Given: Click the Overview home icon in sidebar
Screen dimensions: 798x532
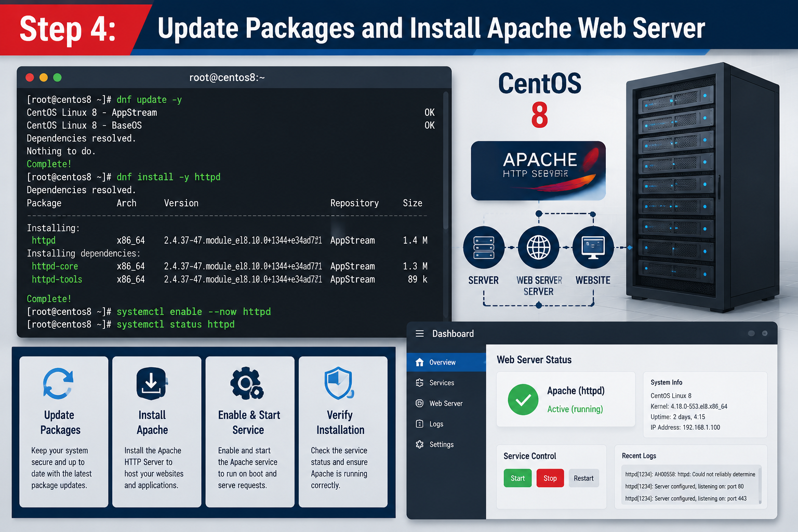Looking at the screenshot, I should (x=420, y=362).
